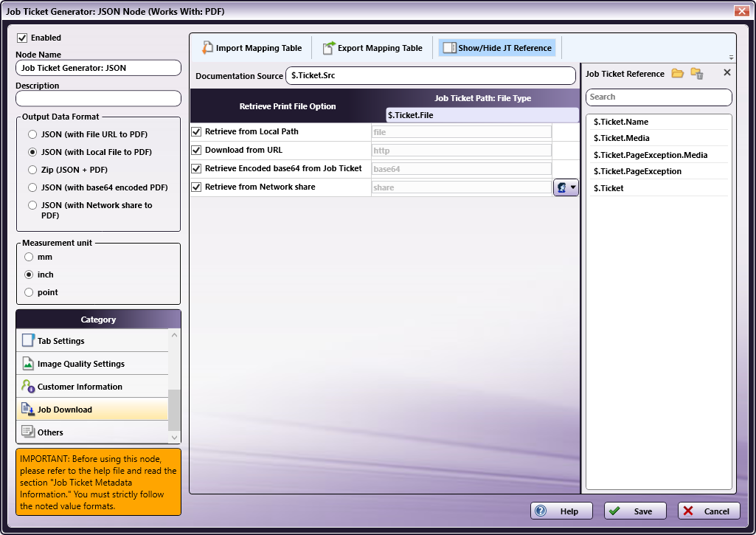756x535 pixels.
Task: Uncheck the Enabled checkbox
Action: point(22,38)
